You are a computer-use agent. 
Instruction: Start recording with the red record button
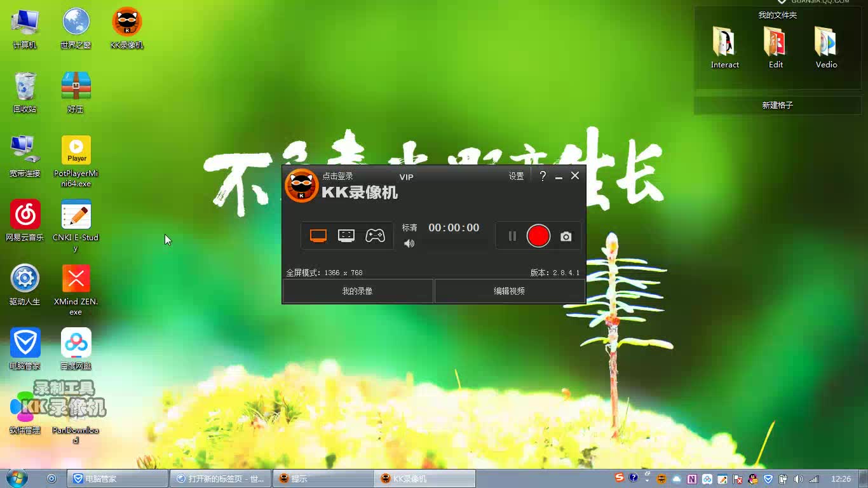(538, 236)
